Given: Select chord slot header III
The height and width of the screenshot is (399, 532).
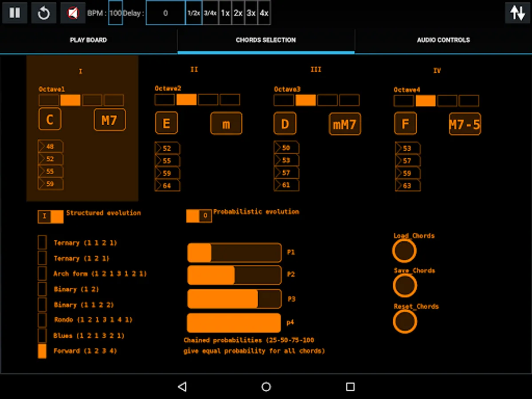Looking at the screenshot, I should click(316, 70).
